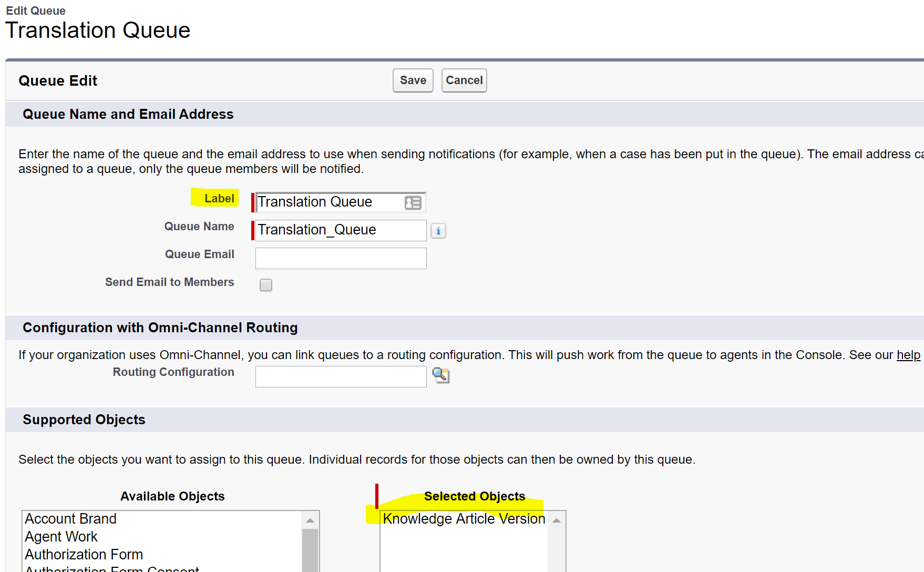Click into the Routing Configuration field
This screenshot has height=572, width=924.
click(x=341, y=376)
